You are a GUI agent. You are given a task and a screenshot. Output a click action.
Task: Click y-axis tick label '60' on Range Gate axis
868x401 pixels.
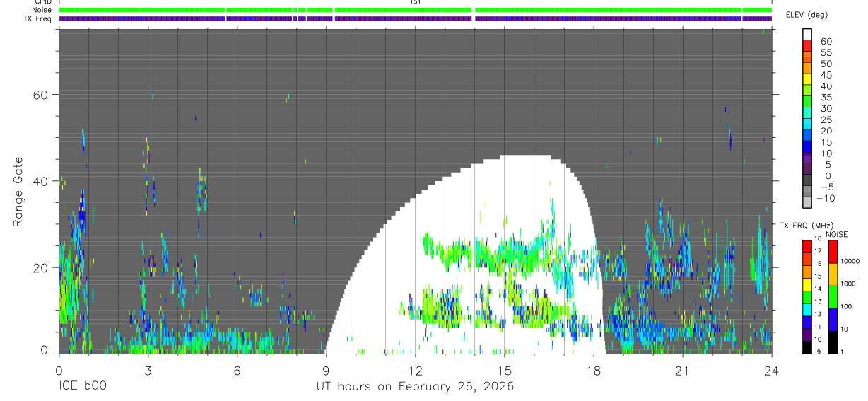point(42,95)
